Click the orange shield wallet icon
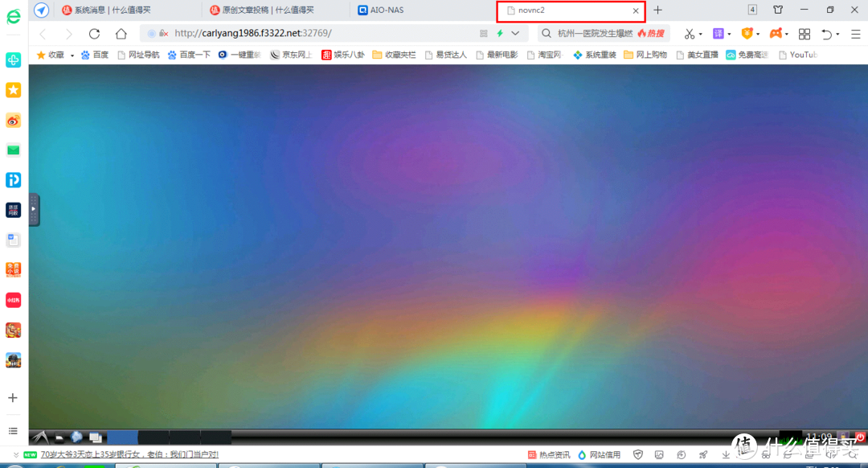868x468 pixels. 747,34
